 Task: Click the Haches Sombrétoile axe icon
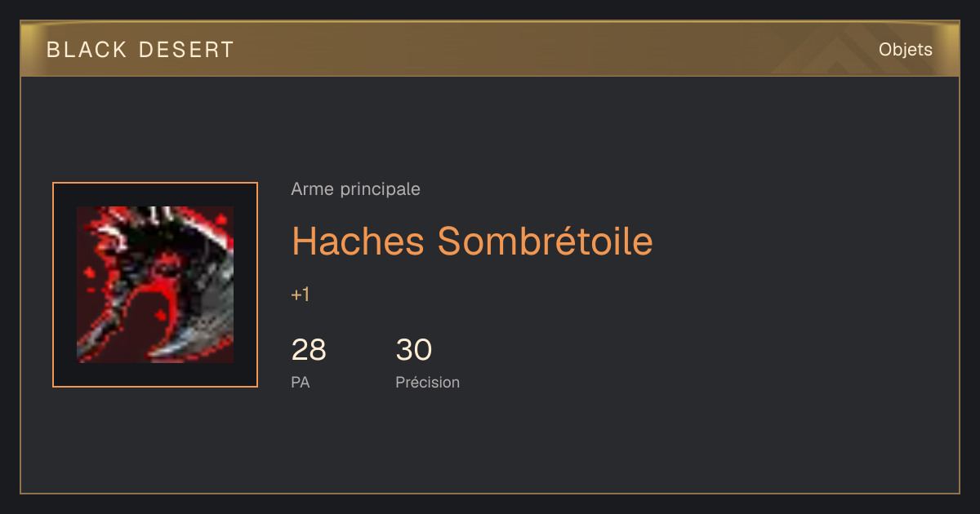tap(155, 285)
